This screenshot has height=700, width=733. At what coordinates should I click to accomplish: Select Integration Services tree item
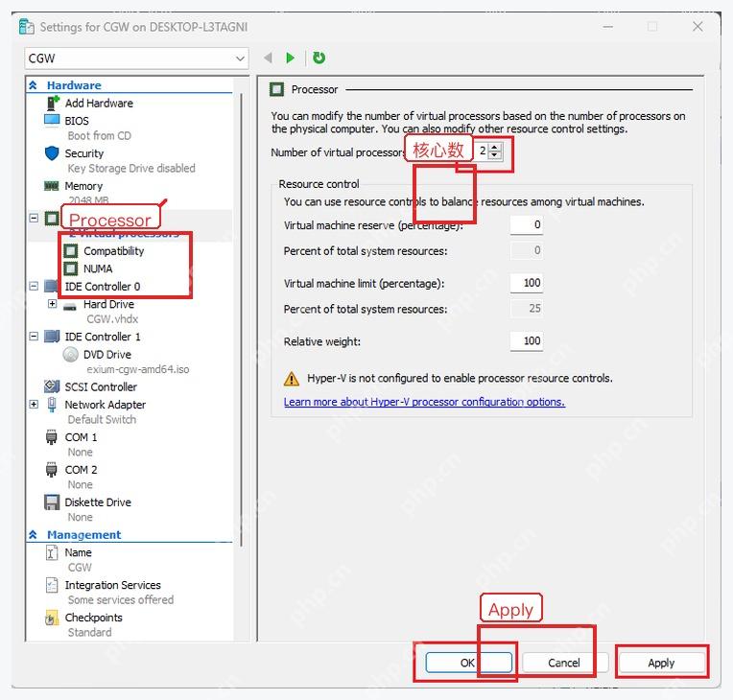point(112,585)
